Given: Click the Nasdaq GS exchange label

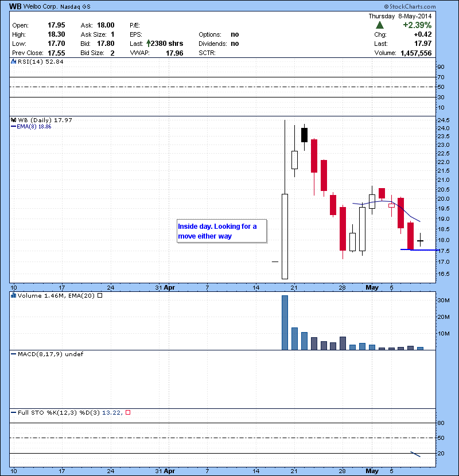Looking at the screenshot, I should click(75, 7).
